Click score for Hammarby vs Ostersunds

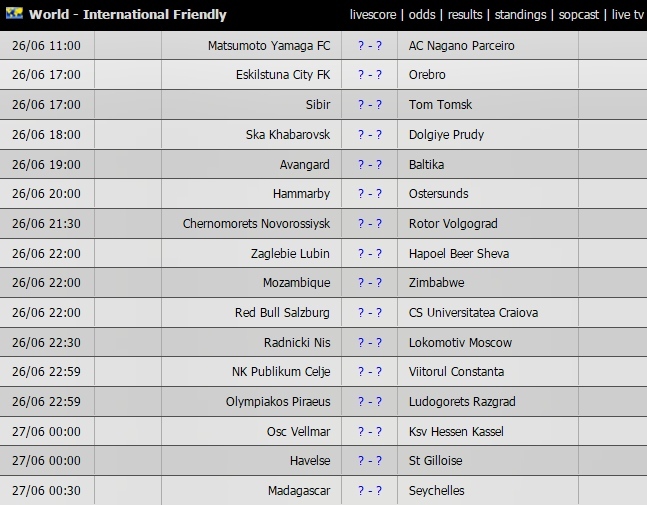pos(370,194)
